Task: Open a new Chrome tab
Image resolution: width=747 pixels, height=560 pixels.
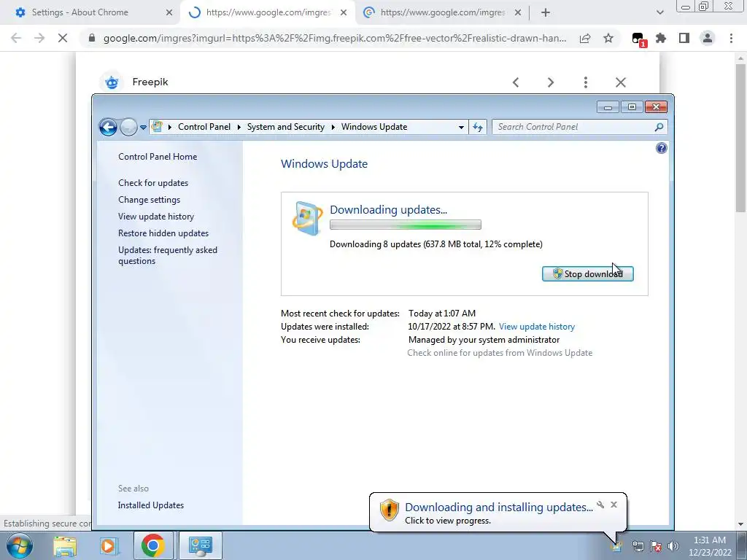Action: [x=546, y=12]
